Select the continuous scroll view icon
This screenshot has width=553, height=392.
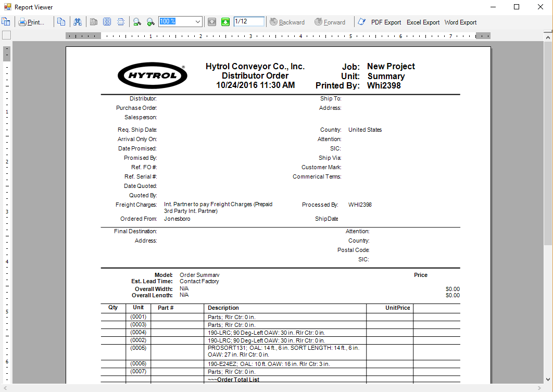(x=121, y=22)
